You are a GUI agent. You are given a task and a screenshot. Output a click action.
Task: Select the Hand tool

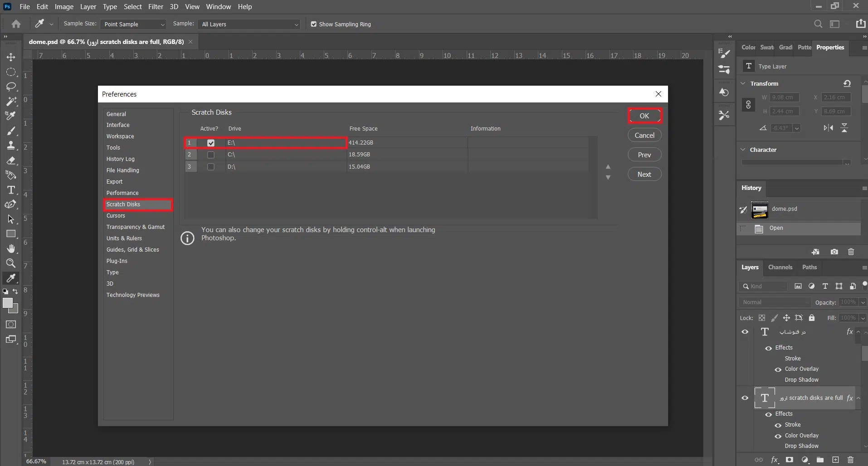[x=11, y=249]
